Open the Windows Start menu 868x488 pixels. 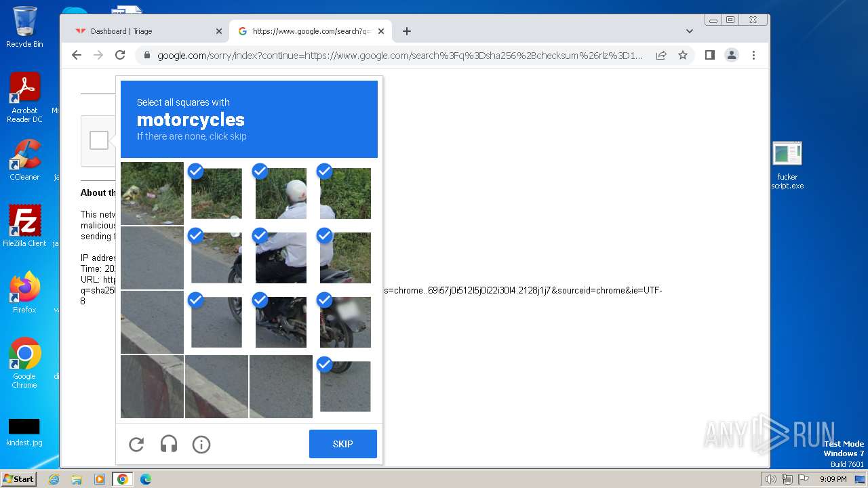[18, 479]
